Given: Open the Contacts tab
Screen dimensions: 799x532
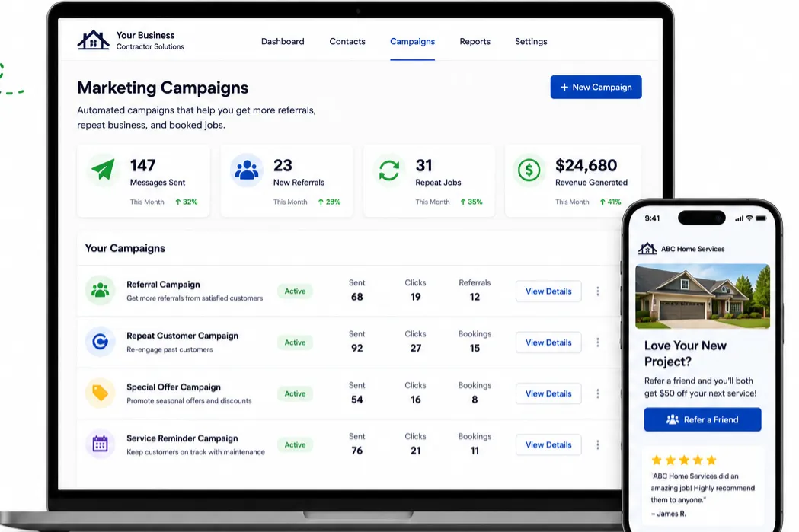Looking at the screenshot, I should 347,41.
